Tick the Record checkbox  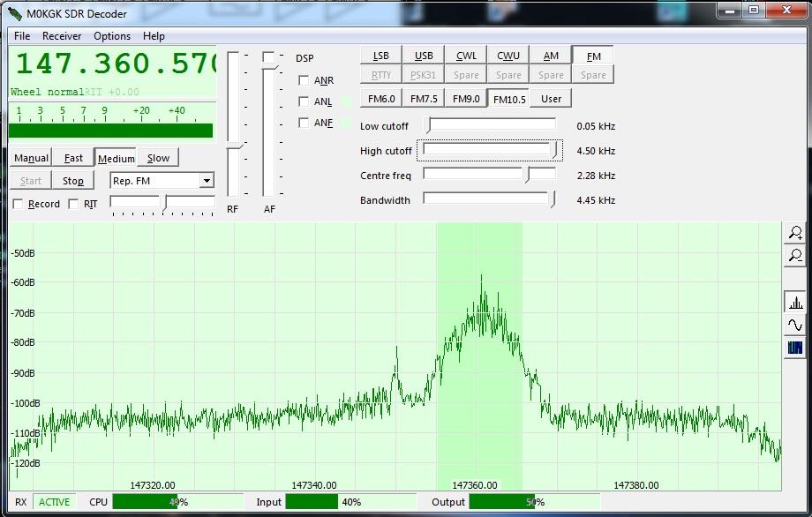click(19, 204)
